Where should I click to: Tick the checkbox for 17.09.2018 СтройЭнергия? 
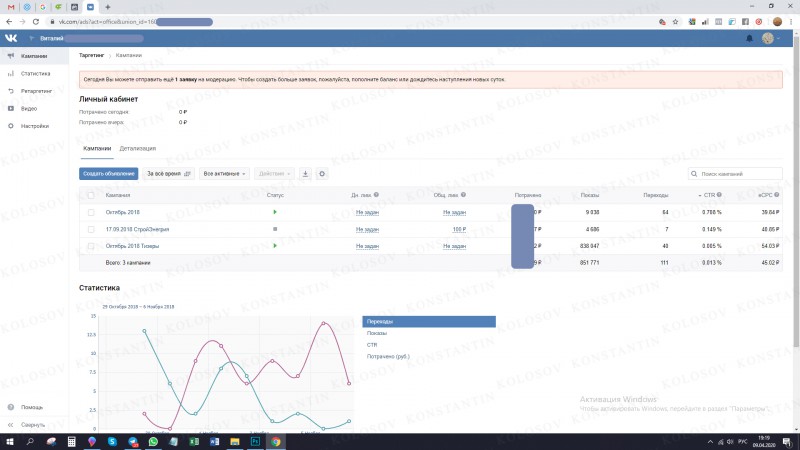[91, 230]
